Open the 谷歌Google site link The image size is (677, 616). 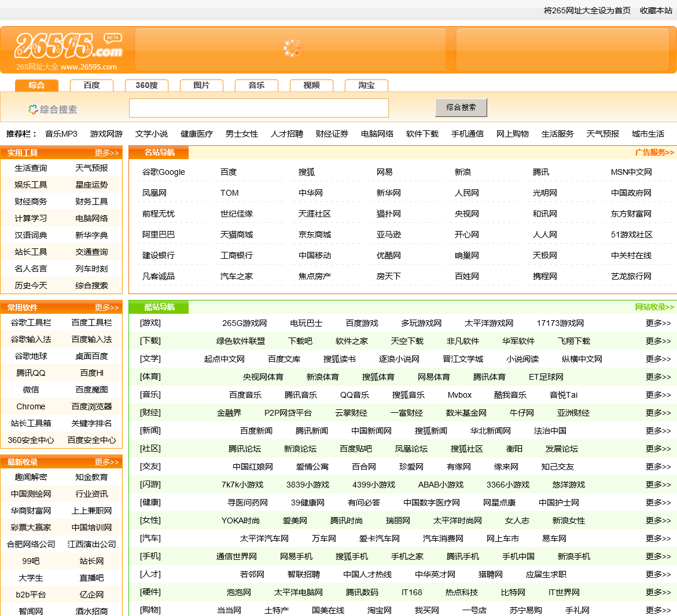pos(164,172)
